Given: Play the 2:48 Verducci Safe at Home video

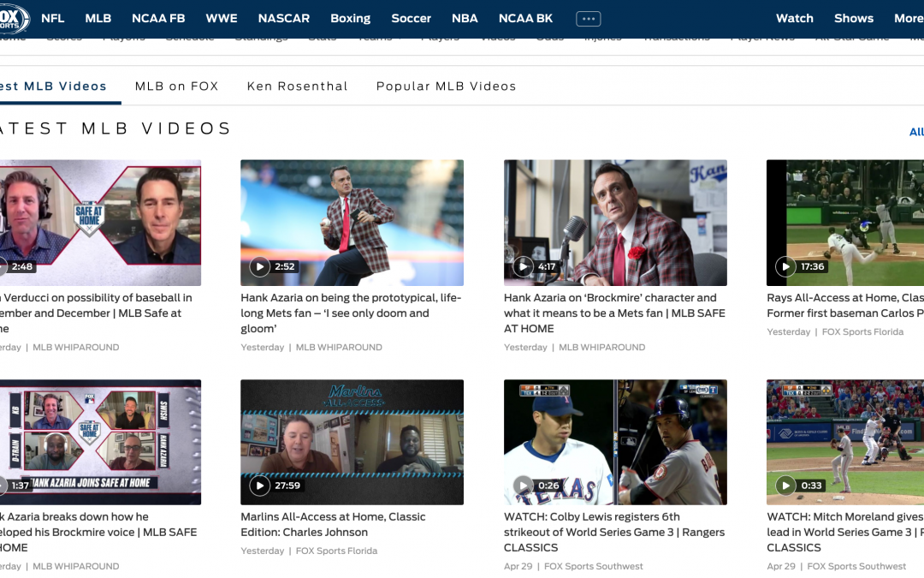Looking at the screenshot, I should click(3, 266).
